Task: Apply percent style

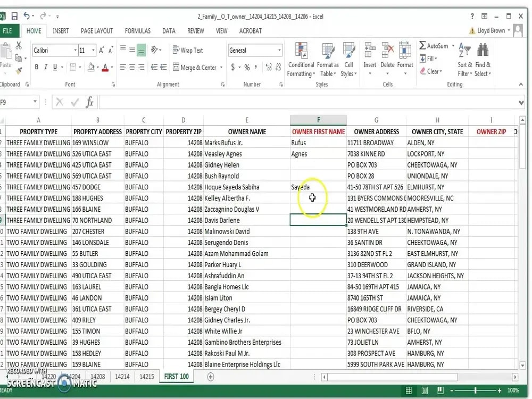Action: click(x=247, y=67)
